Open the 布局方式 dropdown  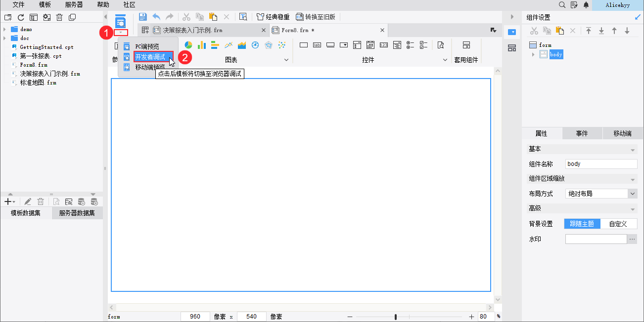633,194
